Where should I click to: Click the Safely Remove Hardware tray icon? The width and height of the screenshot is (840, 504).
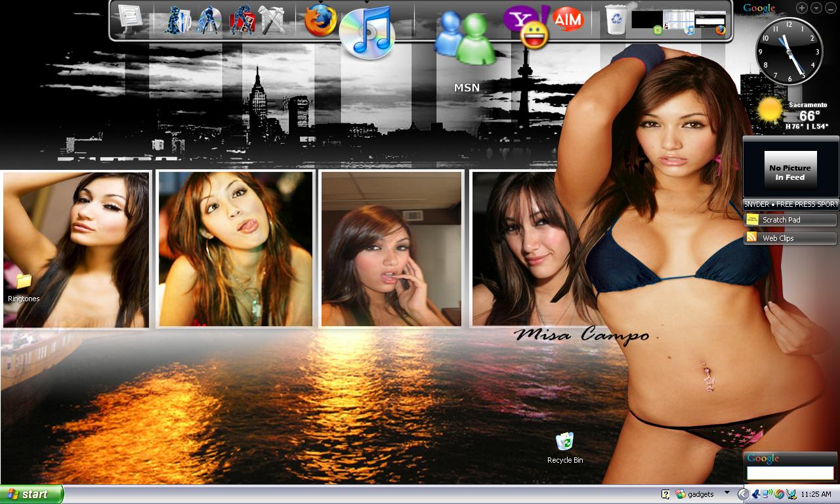[791, 494]
